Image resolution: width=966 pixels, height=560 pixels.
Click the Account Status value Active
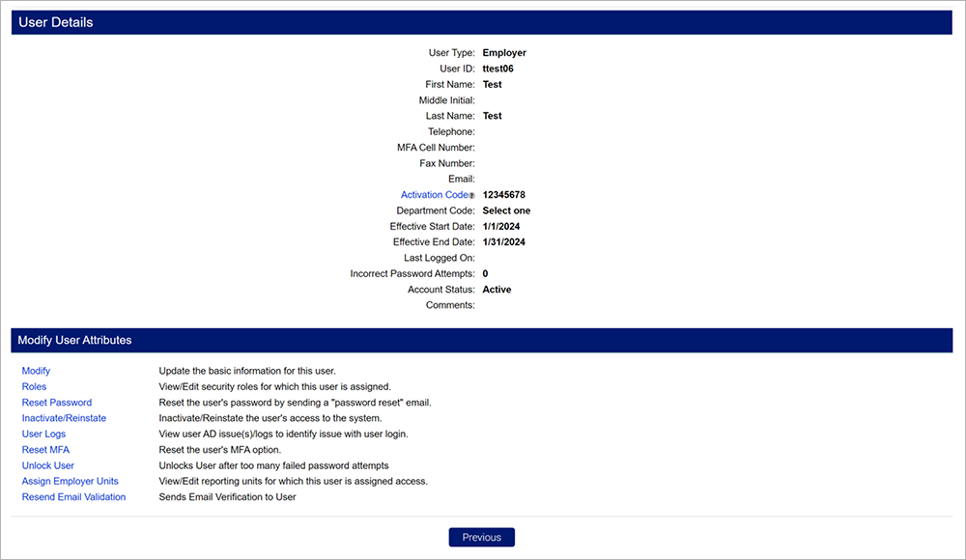click(497, 290)
